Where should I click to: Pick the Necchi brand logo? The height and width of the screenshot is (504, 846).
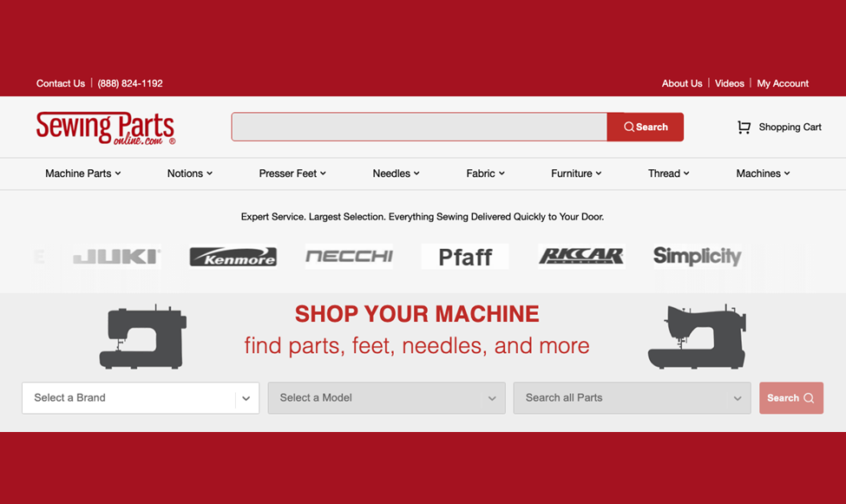(x=349, y=257)
